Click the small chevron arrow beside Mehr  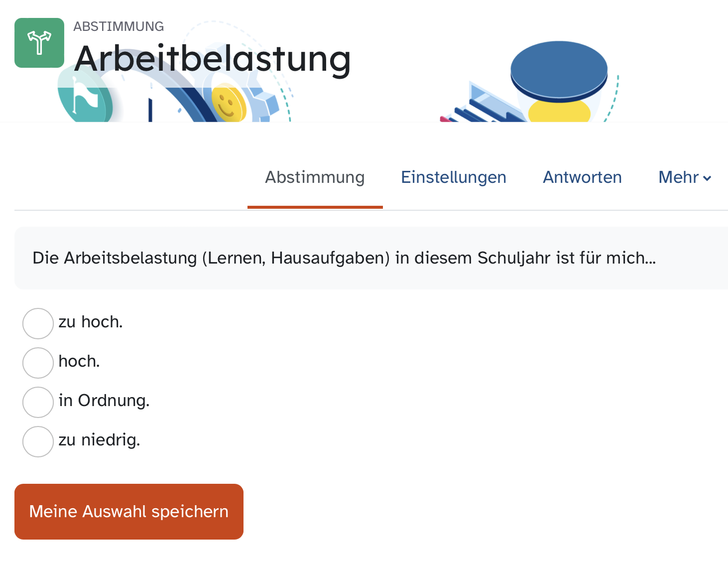(x=707, y=178)
